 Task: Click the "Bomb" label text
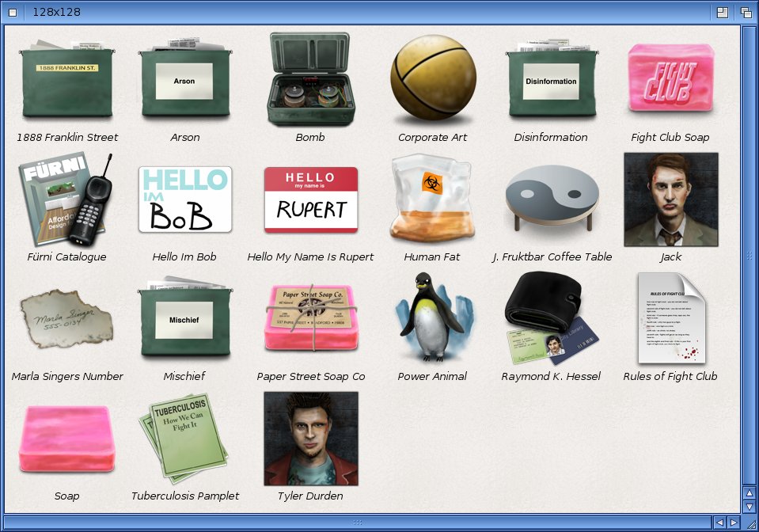pos(310,138)
